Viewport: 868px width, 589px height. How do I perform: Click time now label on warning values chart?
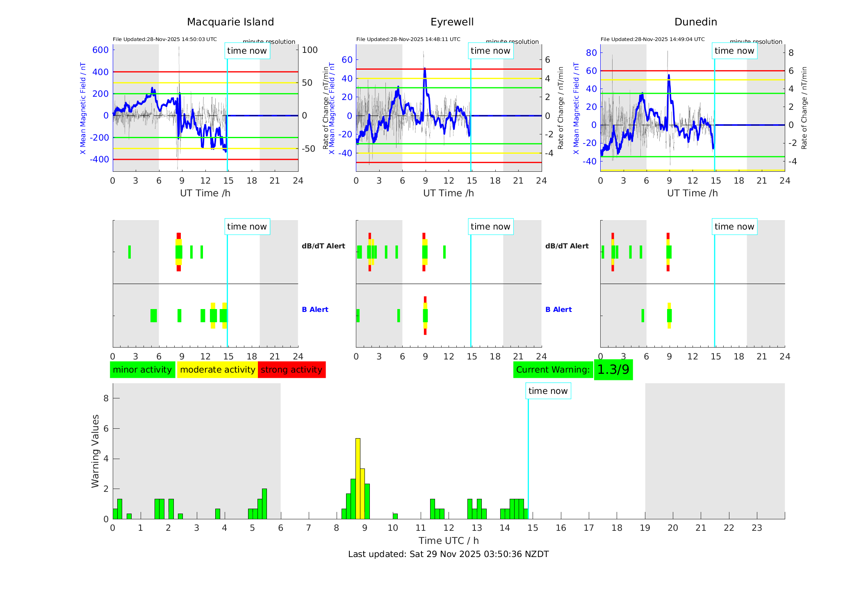548,391
